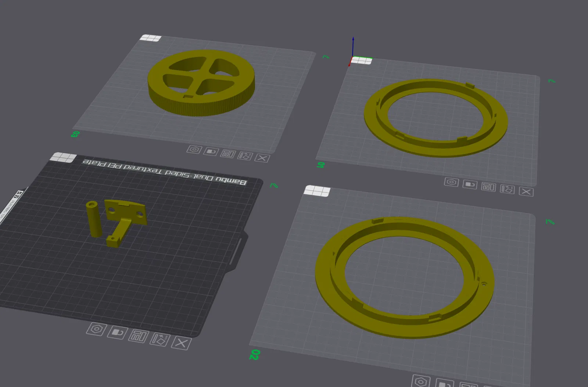
Task: Click the green "03" plate number
Action: pos(75,134)
